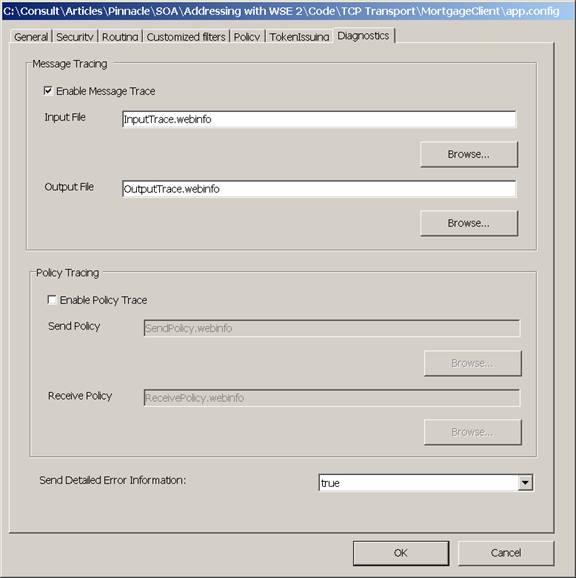Select the Diagnostics tab
The image size is (576, 578).
pos(364,36)
